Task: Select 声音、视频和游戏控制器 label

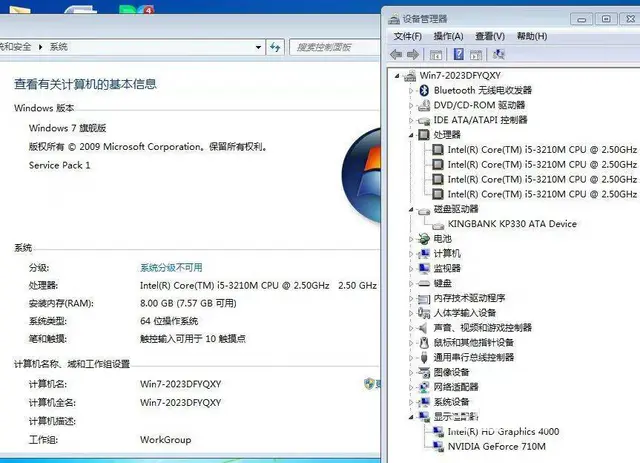Action: coord(482,328)
